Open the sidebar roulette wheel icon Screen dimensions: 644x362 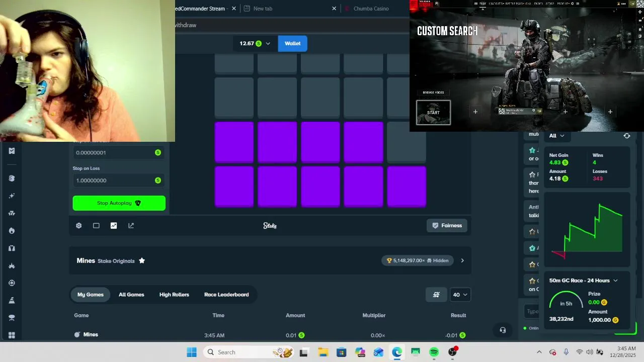pyautogui.click(x=12, y=283)
